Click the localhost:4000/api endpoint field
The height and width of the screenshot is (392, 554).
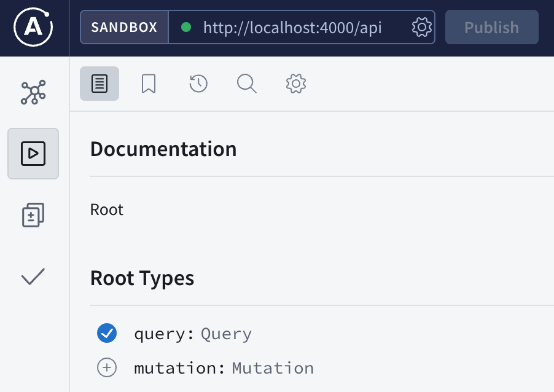point(292,28)
